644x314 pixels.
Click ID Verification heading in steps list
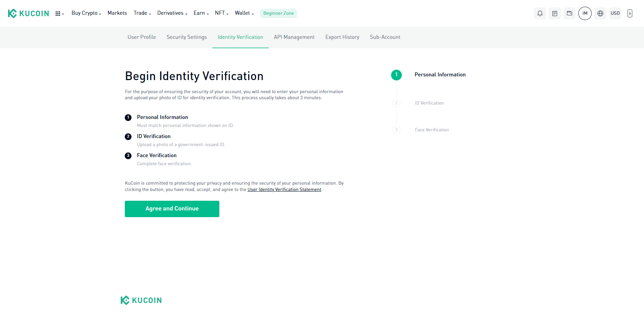pyautogui.click(x=154, y=136)
